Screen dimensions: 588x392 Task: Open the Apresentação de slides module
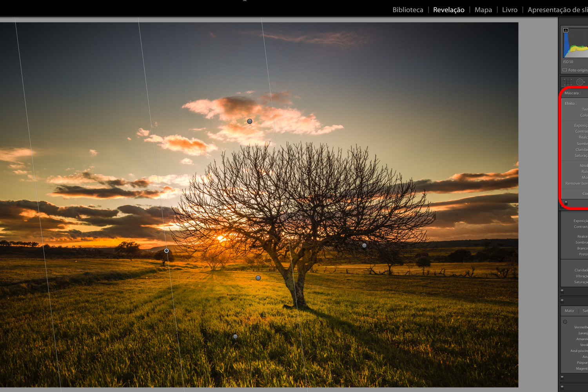(x=557, y=10)
